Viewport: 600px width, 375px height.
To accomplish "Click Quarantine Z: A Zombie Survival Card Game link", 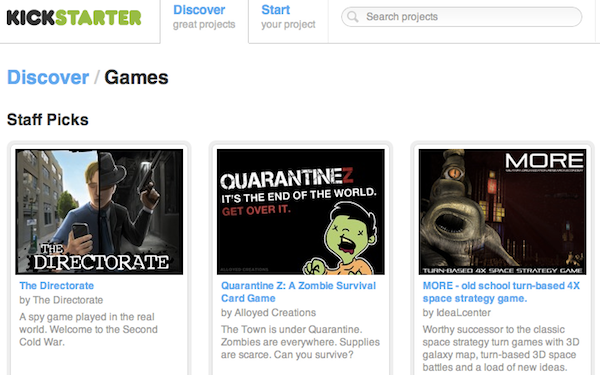I will click(x=298, y=292).
